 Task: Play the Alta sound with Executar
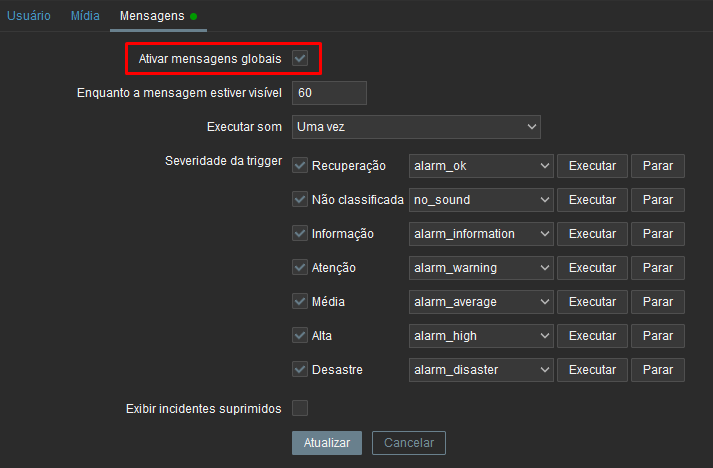click(x=592, y=336)
